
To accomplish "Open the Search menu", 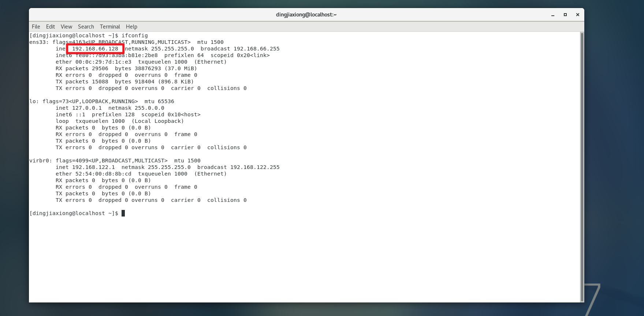I will (x=86, y=27).
